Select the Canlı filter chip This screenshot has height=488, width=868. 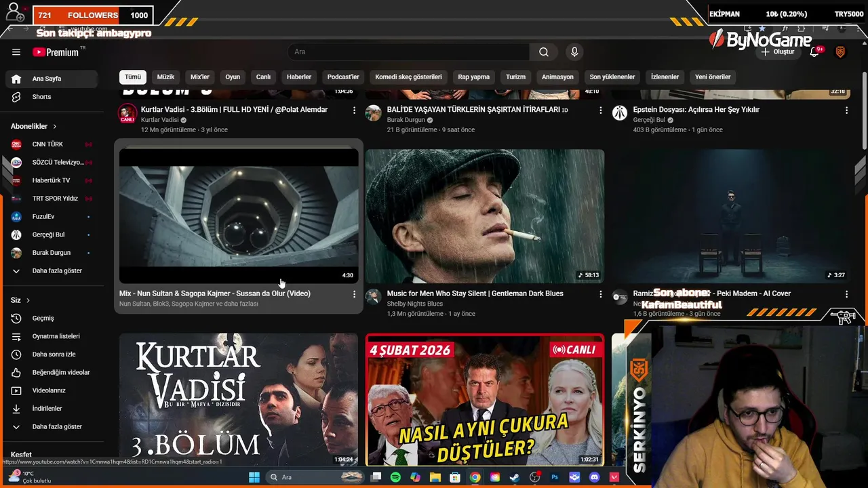(x=263, y=77)
